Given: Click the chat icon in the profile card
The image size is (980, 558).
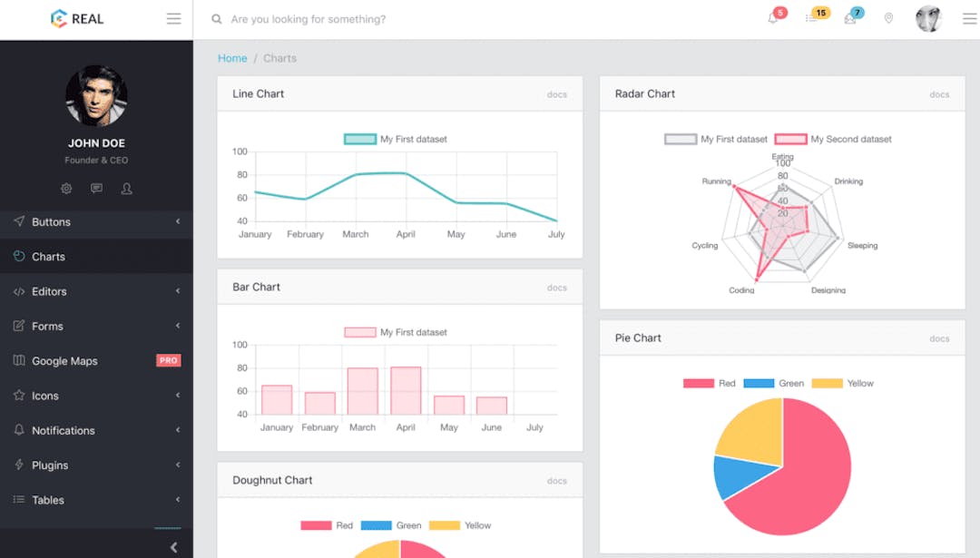Looking at the screenshot, I should [95, 188].
